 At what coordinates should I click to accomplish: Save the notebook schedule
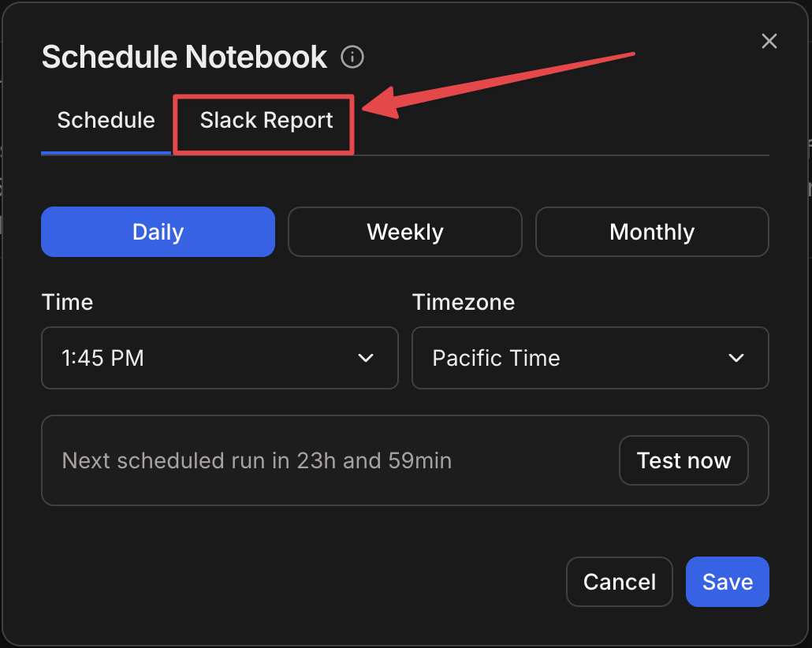[x=727, y=582]
